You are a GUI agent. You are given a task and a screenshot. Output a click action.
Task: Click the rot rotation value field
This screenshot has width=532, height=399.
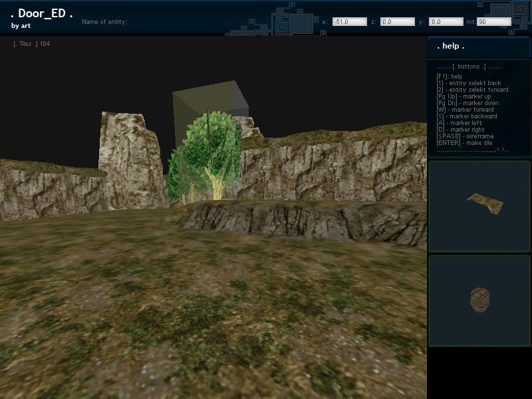493,22
